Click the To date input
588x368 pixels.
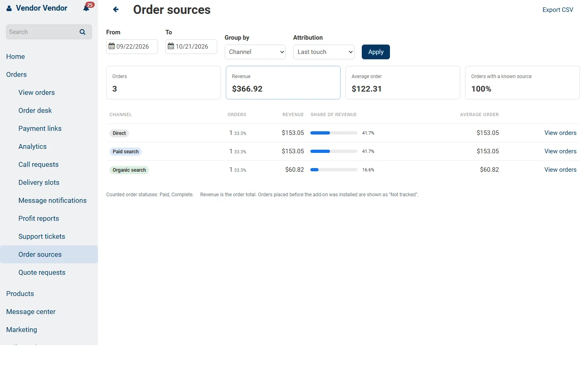pyautogui.click(x=191, y=47)
